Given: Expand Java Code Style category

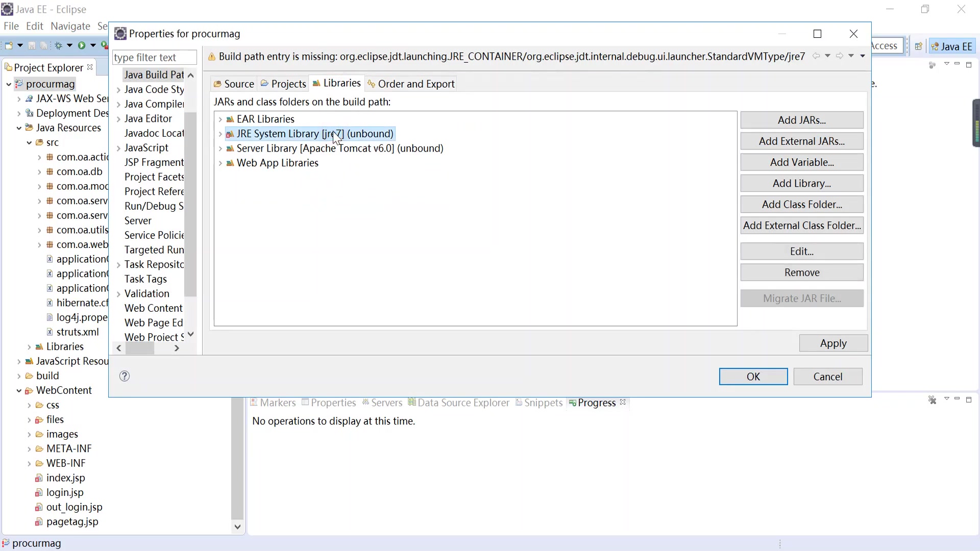Looking at the screenshot, I should pos(118,90).
